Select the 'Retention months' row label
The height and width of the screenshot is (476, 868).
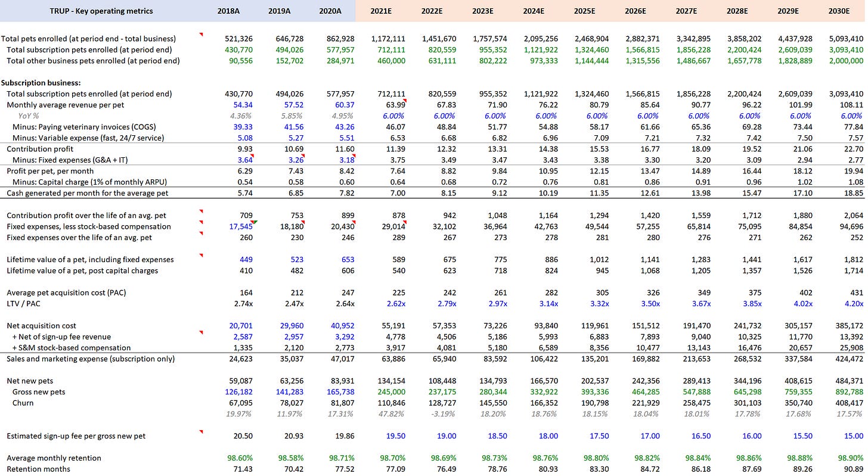(x=38, y=469)
